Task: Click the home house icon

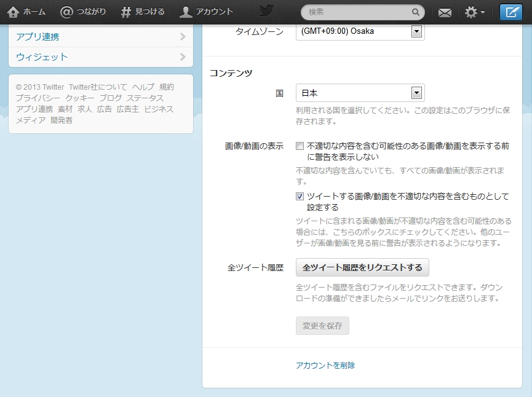Action: coord(13,12)
